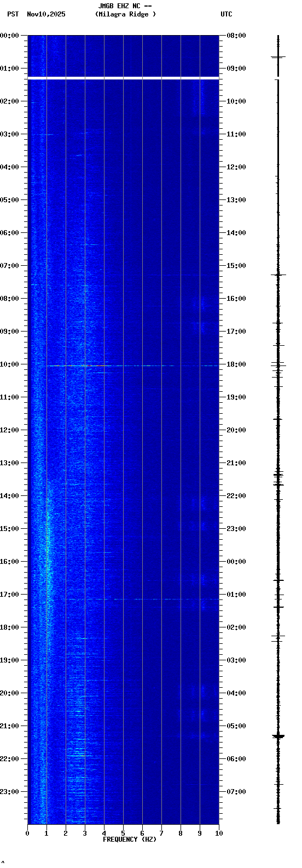Screen dimensions: 302x868
Task: Click the '14:00' PST time label
Action: pos(10,496)
